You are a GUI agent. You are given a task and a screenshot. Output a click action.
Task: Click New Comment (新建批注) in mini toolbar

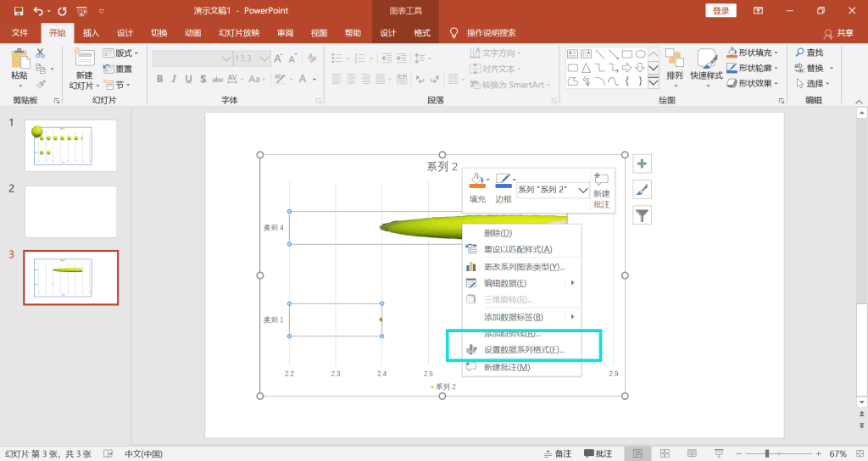pyautogui.click(x=601, y=191)
